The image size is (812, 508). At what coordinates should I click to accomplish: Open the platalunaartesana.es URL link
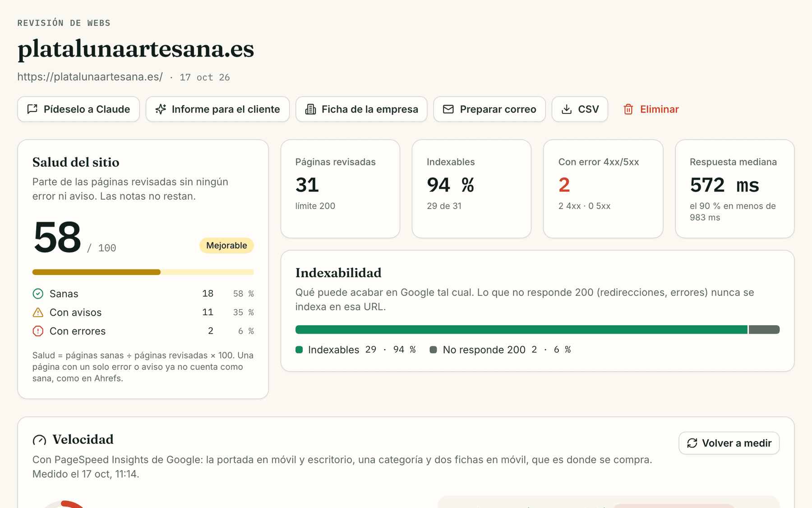90,77
